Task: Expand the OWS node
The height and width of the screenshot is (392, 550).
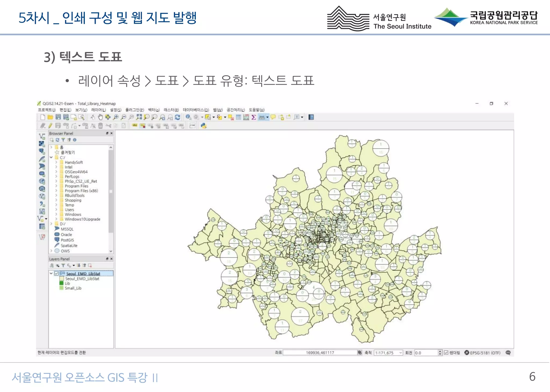Action: pos(51,251)
